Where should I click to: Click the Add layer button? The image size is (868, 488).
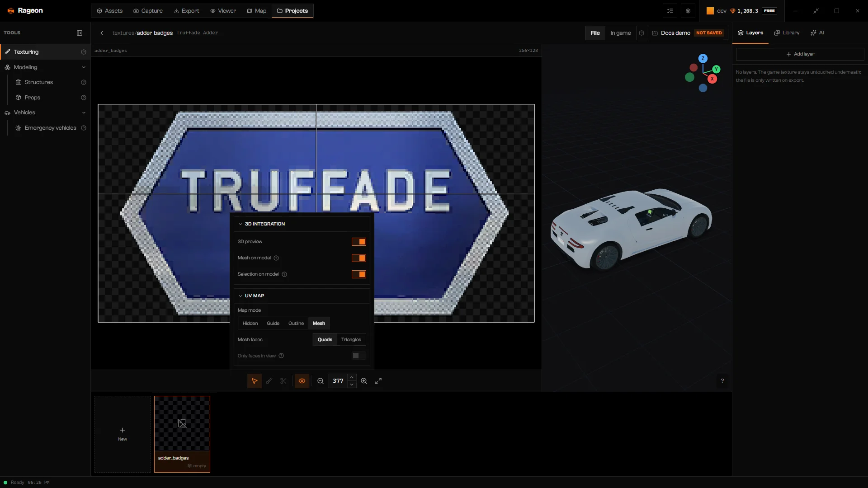point(800,54)
